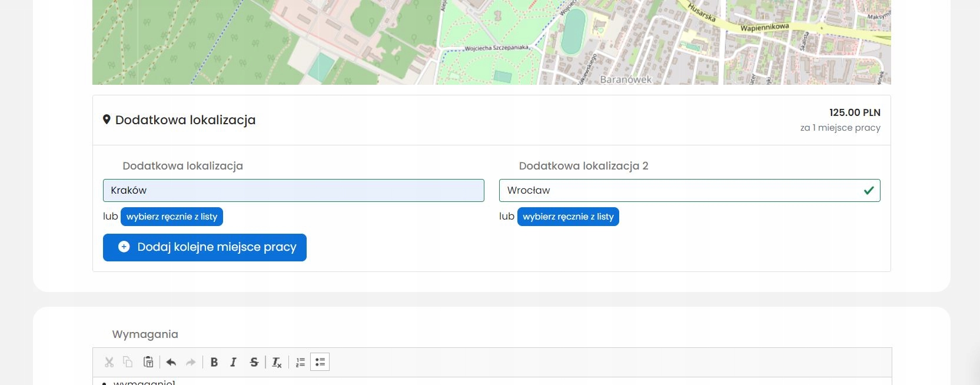Image resolution: width=980 pixels, height=385 pixels.
Task: Choose manually from list under Wrocław field
Action: coord(568,217)
